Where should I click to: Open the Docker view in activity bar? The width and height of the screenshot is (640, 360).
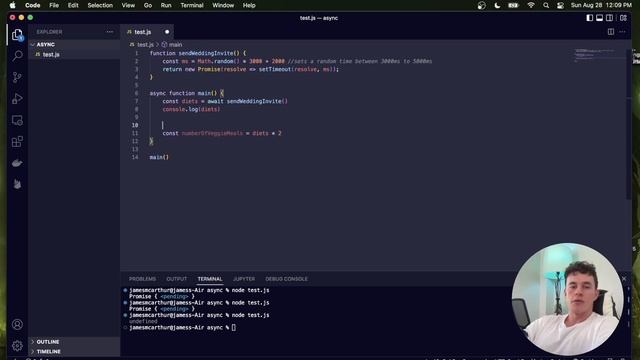point(17,163)
